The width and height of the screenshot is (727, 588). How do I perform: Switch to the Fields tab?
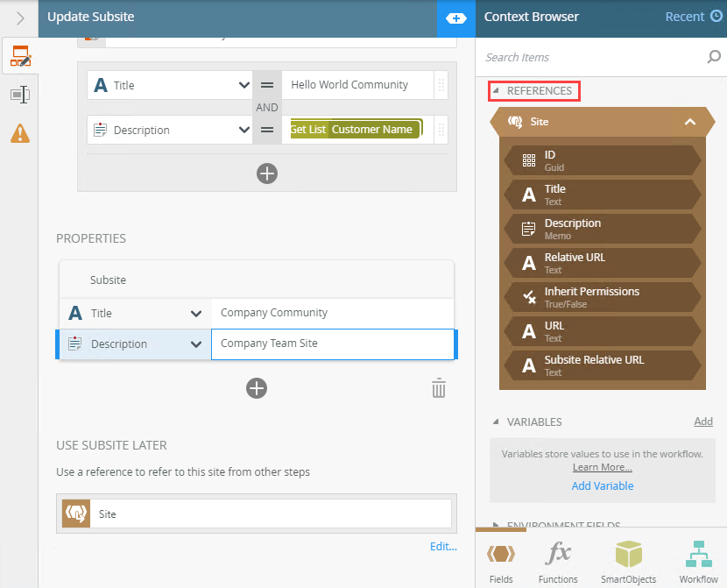[501, 561]
